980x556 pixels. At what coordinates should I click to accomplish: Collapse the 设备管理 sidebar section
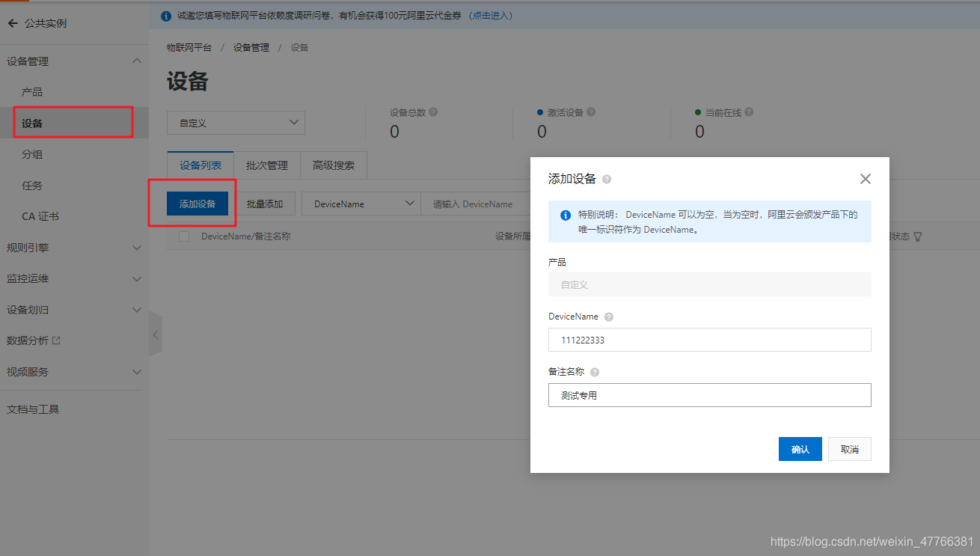(136, 61)
